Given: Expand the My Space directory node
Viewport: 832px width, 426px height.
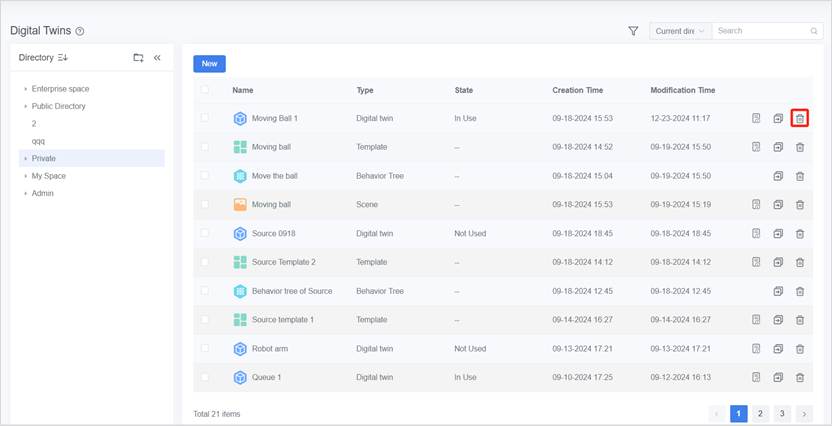Looking at the screenshot, I should click(x=25, y=176).
